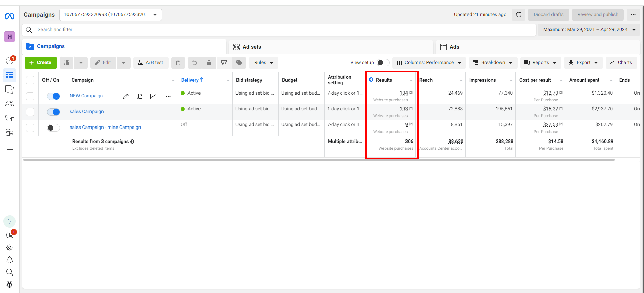
Task: Click the $12.70 cost per result
Action: pos(550,93)
